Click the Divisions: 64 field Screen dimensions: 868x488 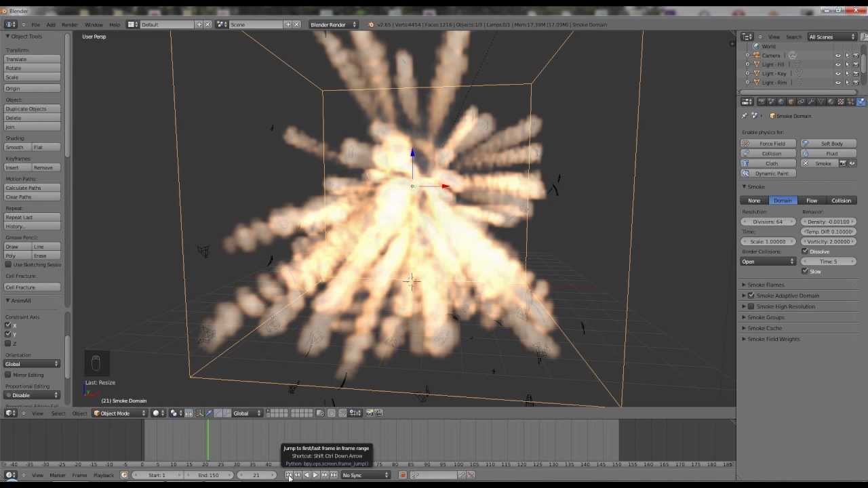pyautogui.click(x=768, y=222)
